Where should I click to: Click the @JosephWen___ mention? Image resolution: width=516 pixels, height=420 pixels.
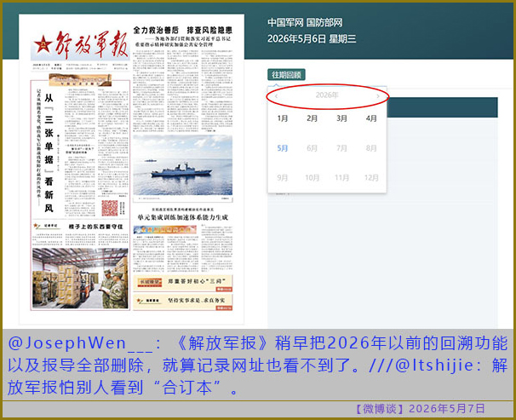pos(80,343)
